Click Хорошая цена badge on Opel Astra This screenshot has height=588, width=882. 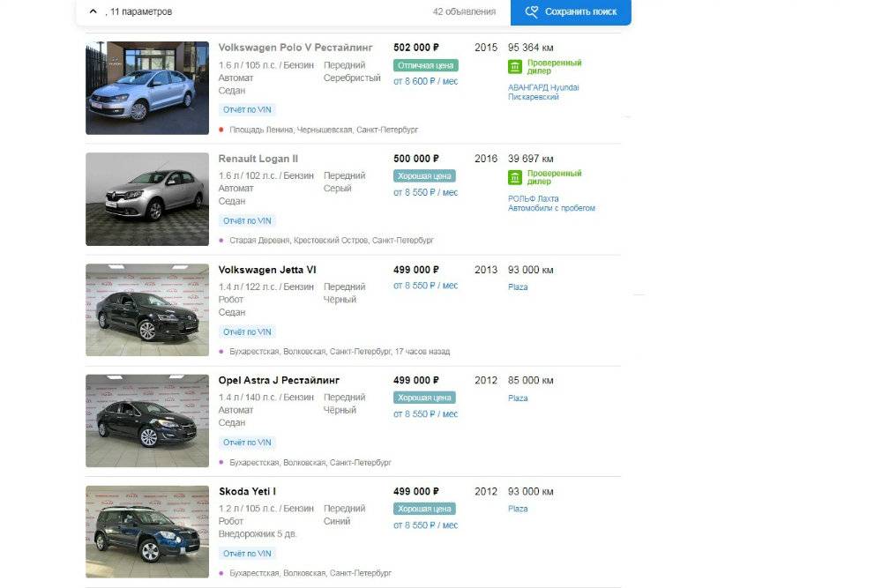click(x=425, y=398)
